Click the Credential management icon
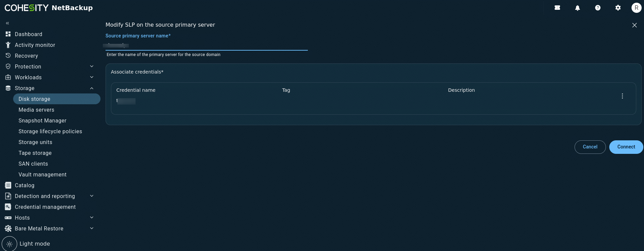 coord(8,207)
